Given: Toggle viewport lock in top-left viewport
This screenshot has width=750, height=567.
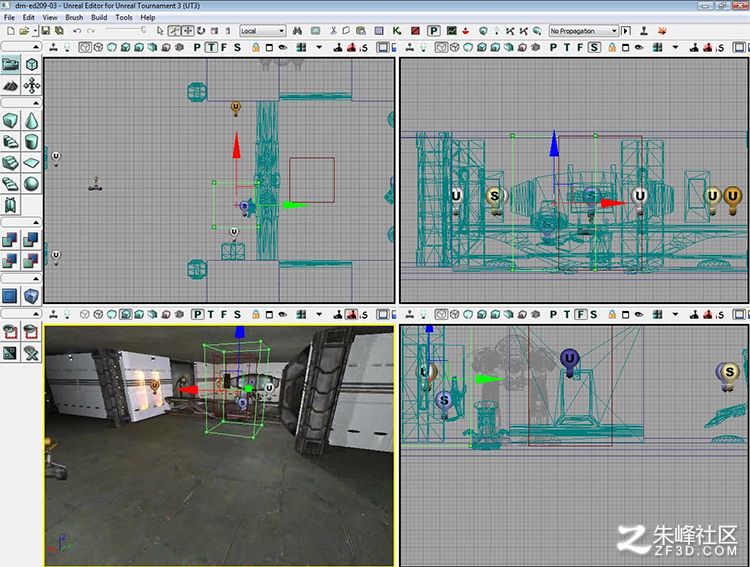Looking at the screenshot, I should coord(256,47).
